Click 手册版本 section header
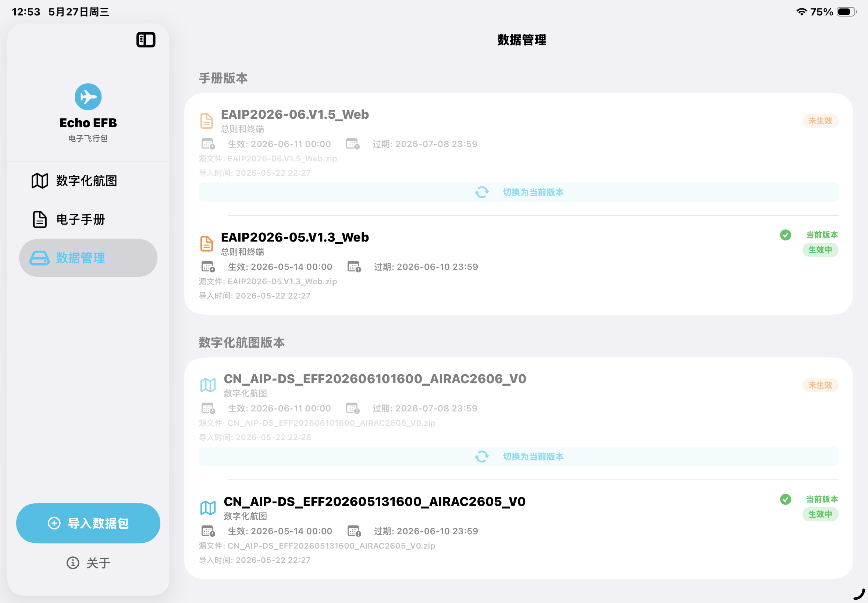The image size is (868, 603). point(223,78)
